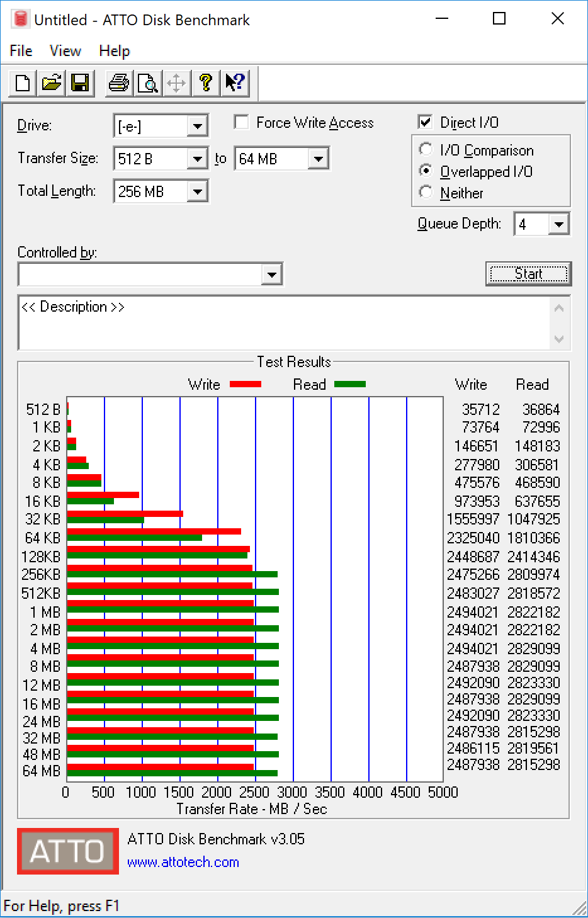Image resolution: width=588 pixels, height=918 pixels.
Task: Click the yellow question mark About icon
Action: (206, 83)
